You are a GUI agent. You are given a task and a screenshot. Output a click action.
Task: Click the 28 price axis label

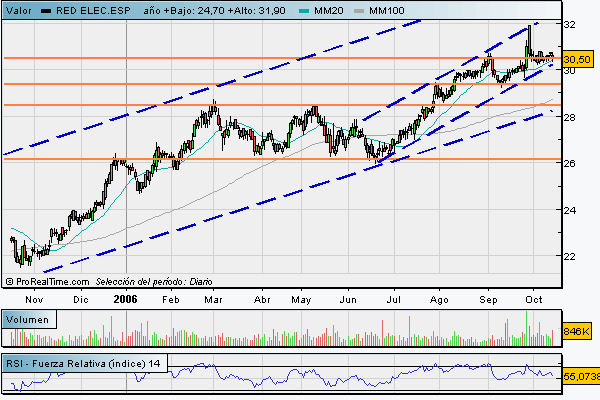(569, 118)
